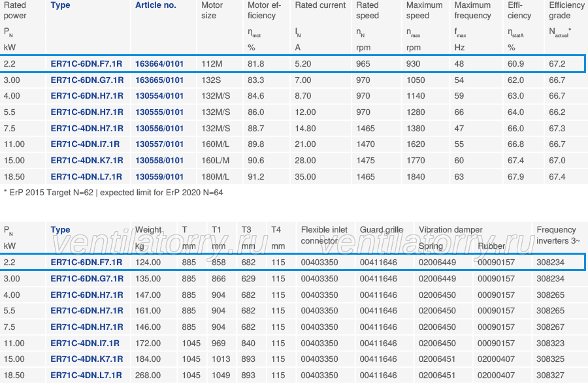Open ER71C-4DN.I7.1R type link in the 172.00 kg row
This screenshot has height=384, width=588.
click(85, 343)
